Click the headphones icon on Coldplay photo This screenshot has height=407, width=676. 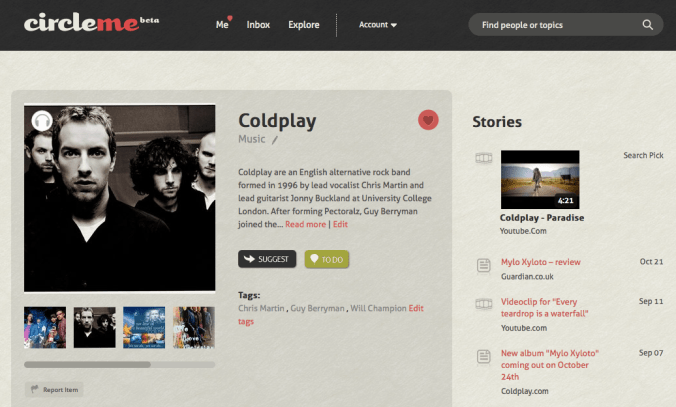tap(42, 121)
